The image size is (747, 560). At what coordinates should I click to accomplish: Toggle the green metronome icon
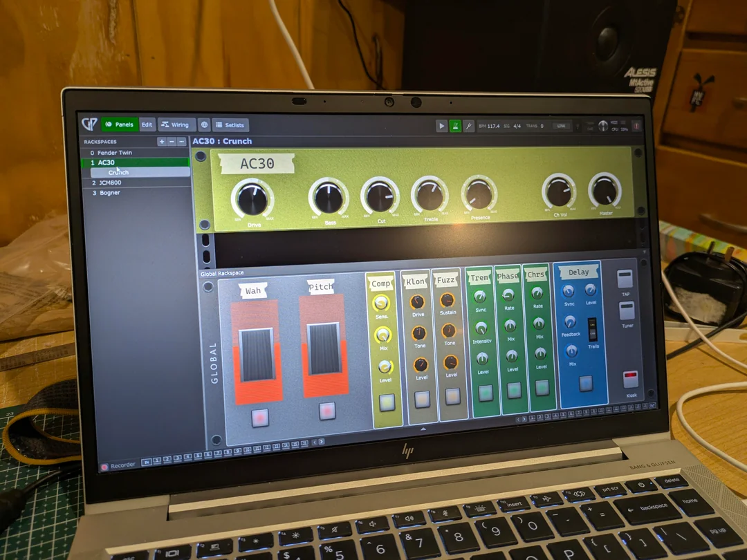click(x=455, y=126)
